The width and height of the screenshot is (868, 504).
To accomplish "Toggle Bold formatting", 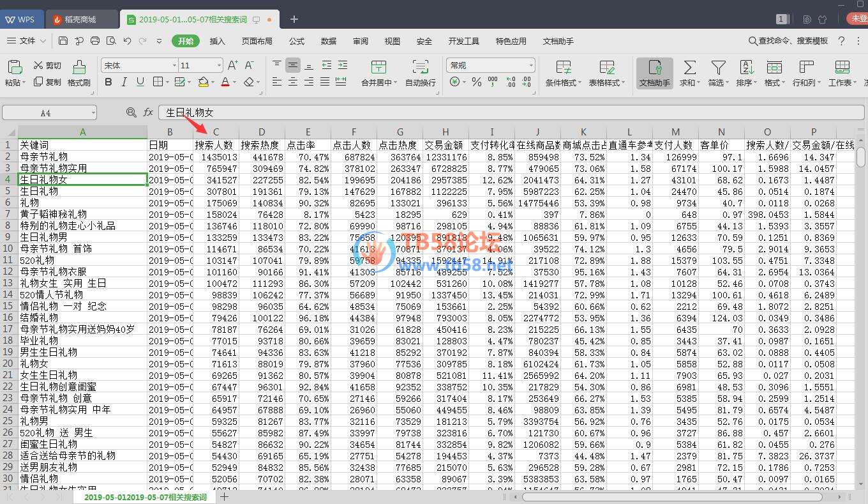I will (108, 82).
